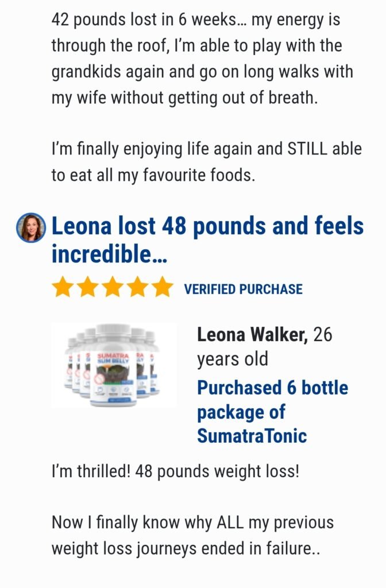Select 'I'm thrilled! 48 pounds weight loss!' line
Viewport: 386px width, 588px height.
tap(176, 471)
